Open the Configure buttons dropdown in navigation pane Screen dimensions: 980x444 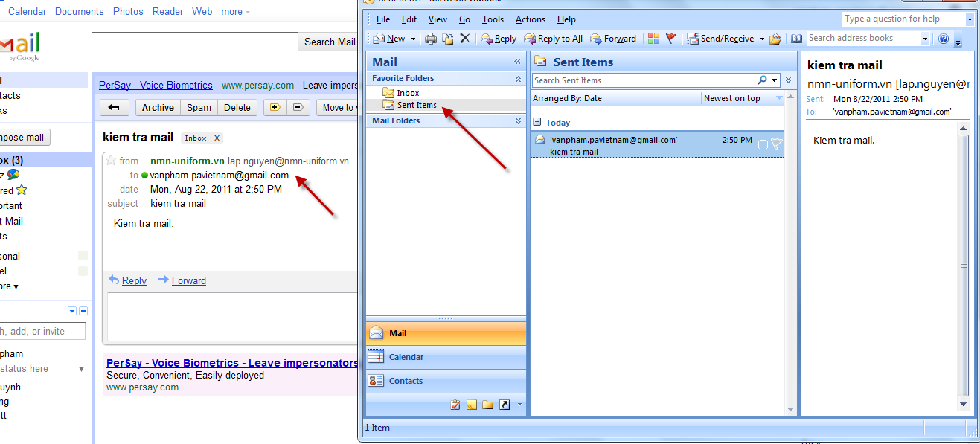click(x=519, y=405)
